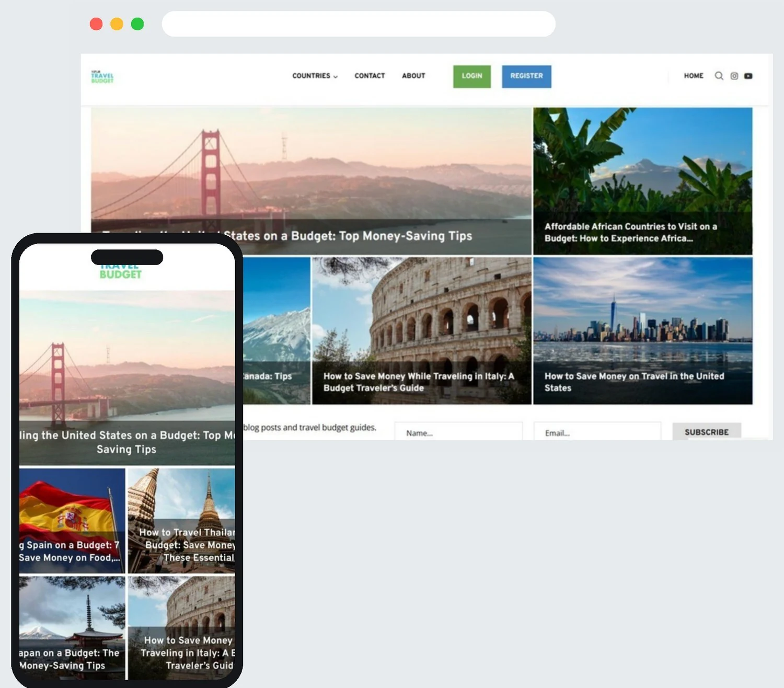Open the search icon in the header
This screenshot has width=784, height=688.
tap(719, 76)
